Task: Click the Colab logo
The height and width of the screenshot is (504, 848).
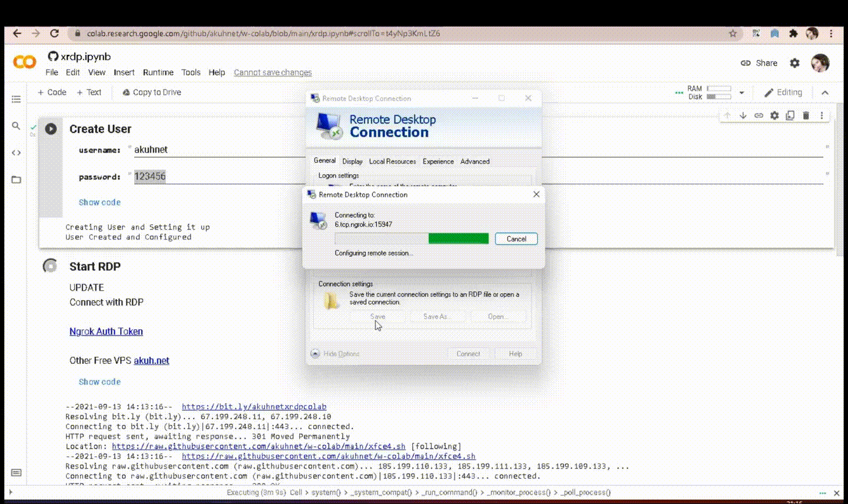Action: pyautogui.click(x=25, y=62)
